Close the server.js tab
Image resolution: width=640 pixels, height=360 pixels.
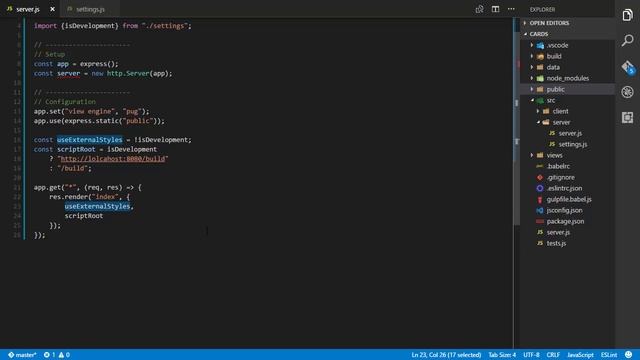click(52, 9)
